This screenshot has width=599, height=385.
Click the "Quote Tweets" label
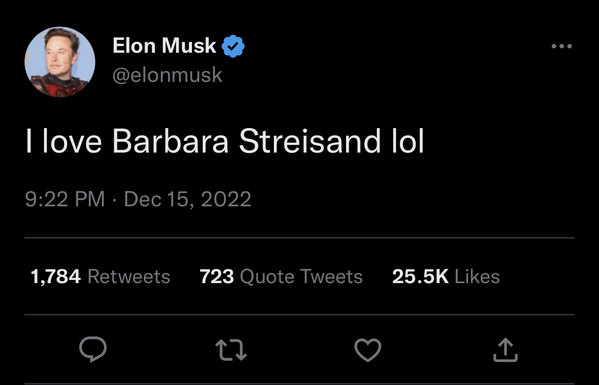pos(301,276)
